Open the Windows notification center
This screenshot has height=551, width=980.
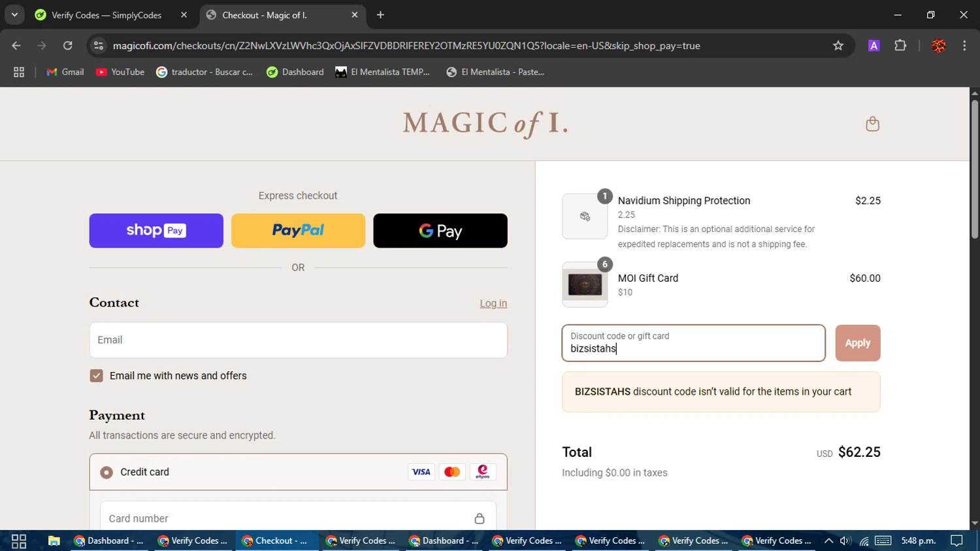(x=957, y=541)
